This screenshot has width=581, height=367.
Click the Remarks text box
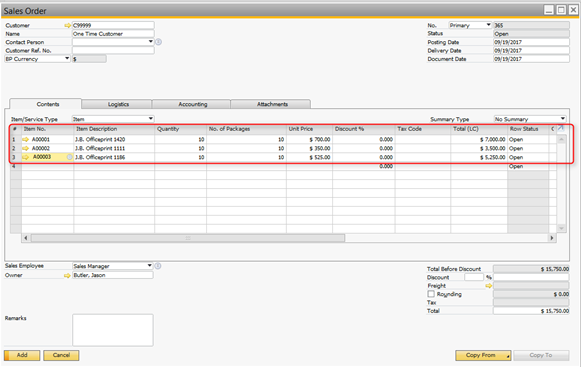(113, 330)
